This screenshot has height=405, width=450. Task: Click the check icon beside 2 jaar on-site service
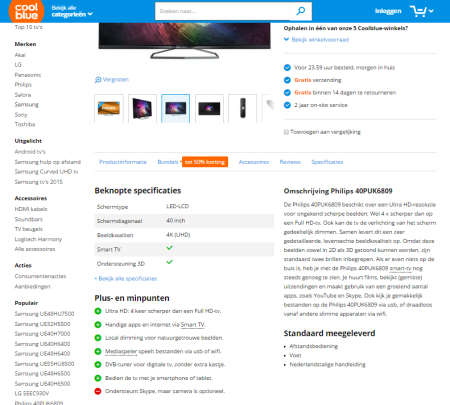(x=287, y=105)
